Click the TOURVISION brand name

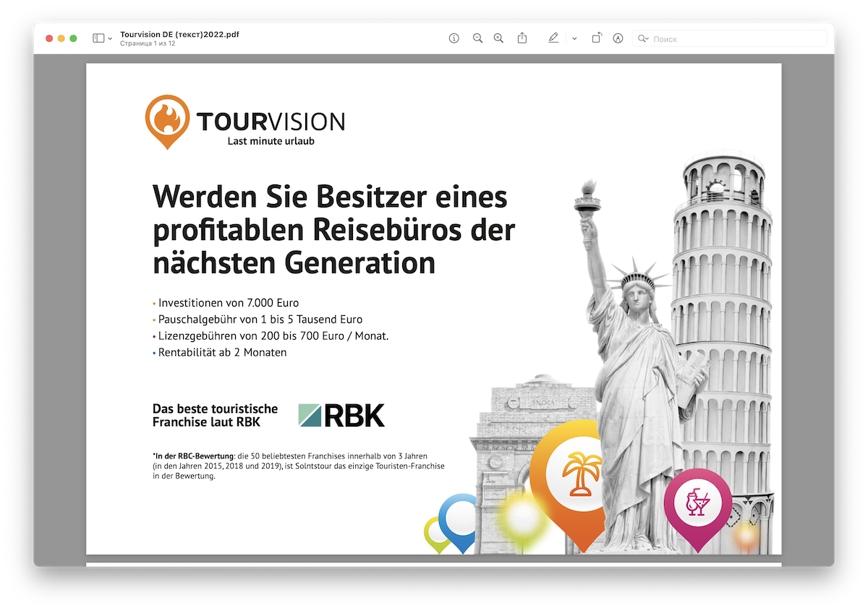pos(271,121)
